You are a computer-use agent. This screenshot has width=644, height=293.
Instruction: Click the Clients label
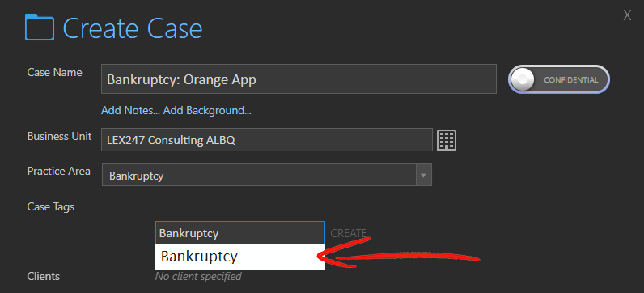click(44, 276)
